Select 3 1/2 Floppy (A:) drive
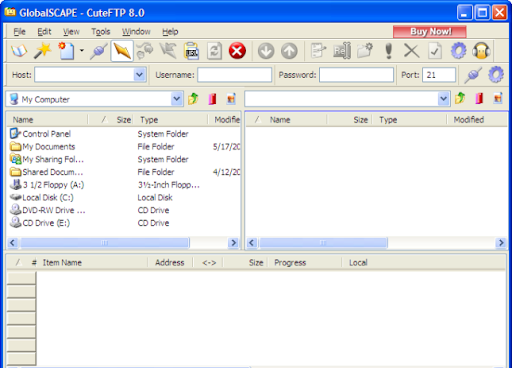The height and width of the screenshot is (368, 512). point(47,185)
